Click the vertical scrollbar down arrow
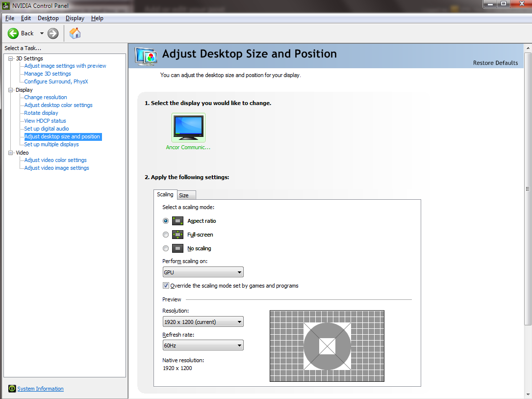This screenshot has width=532, height=399. pos(528,395)
